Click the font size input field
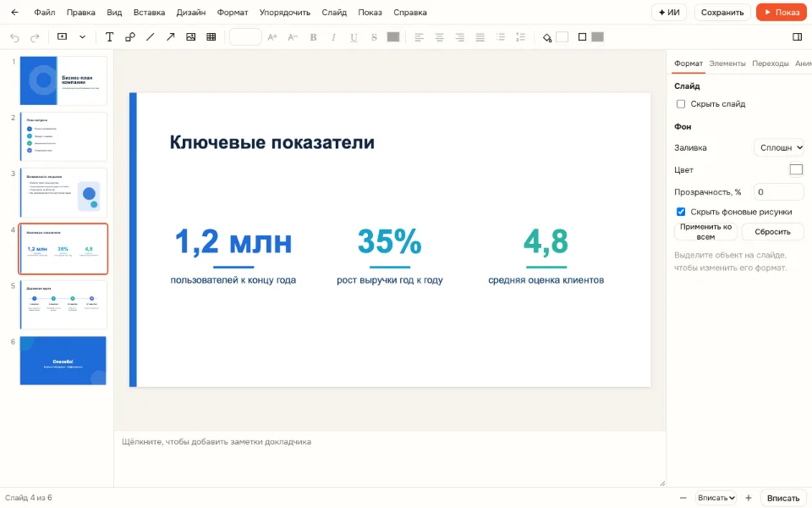 [x=245, y=36]
